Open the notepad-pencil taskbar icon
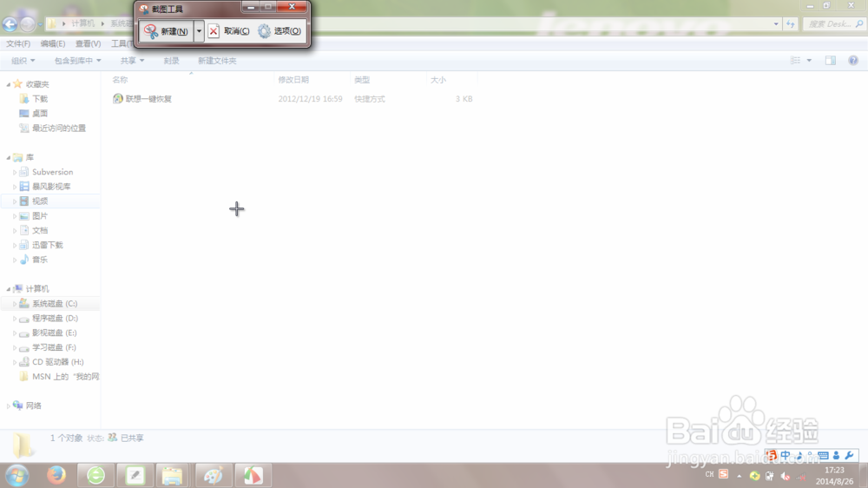The width and height of the screenshot is (868, 488). pos(135,475)
